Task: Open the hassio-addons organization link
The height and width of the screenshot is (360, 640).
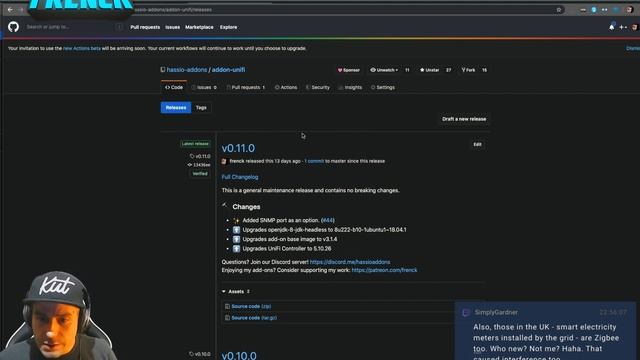Action: click(187, 70)
